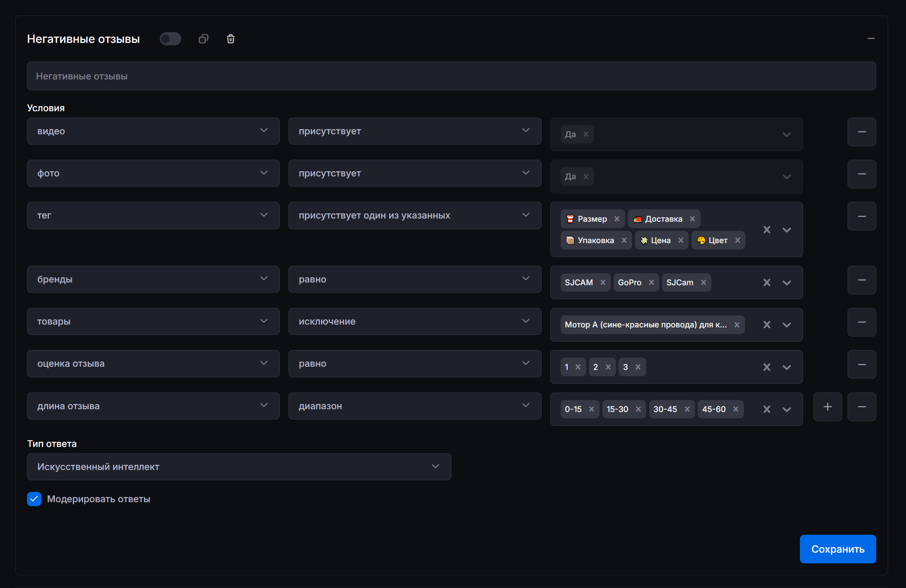Clear all brand values with the X icon
Image resolution: width=906 pixels, height=588 pixels.
coord(767,282)
